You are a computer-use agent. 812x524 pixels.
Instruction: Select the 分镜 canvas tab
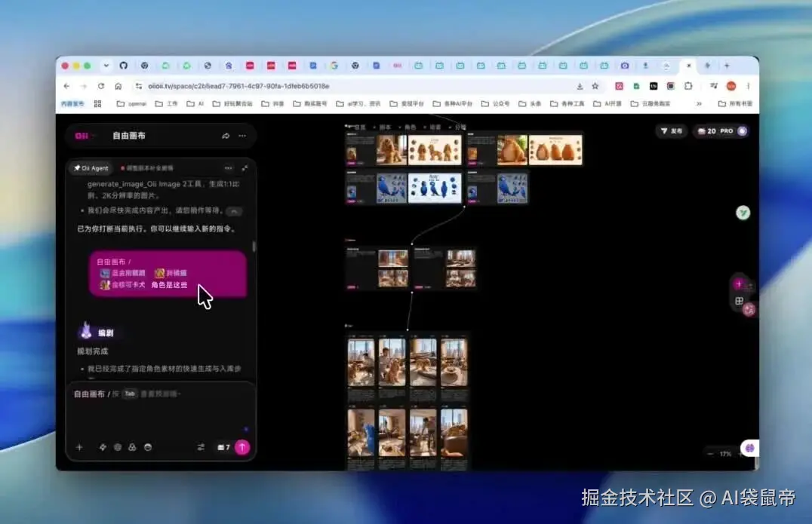(460, 127)
